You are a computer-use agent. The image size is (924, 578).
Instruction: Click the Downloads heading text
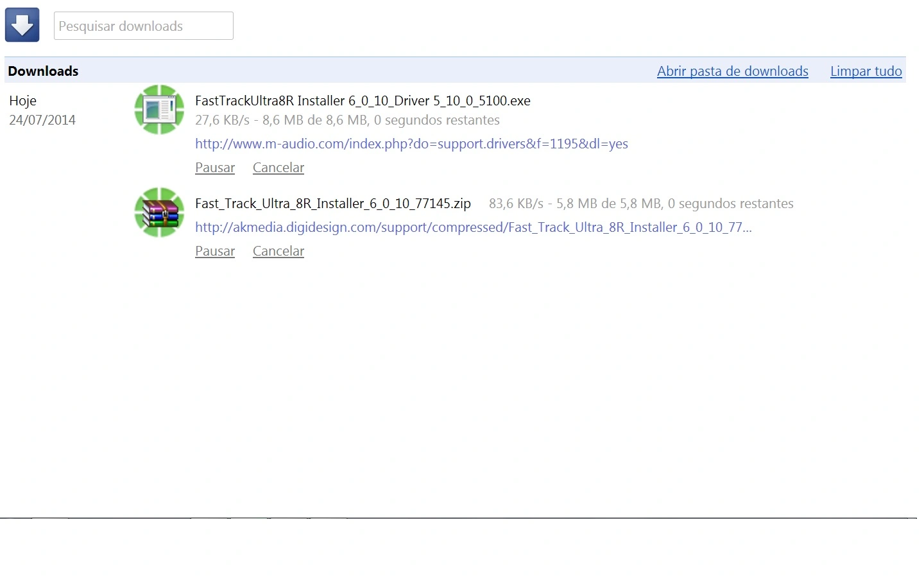[x=43, y=71]
